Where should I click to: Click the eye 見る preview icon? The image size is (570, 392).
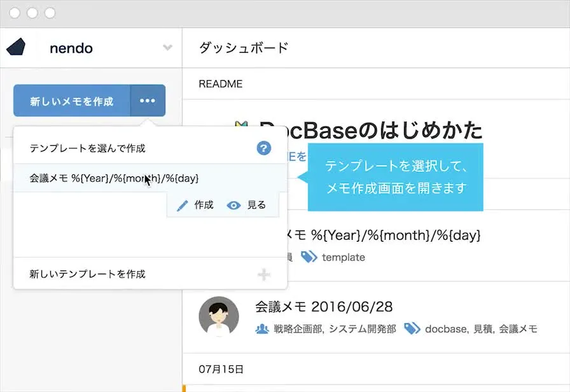(x=234, y=206)
